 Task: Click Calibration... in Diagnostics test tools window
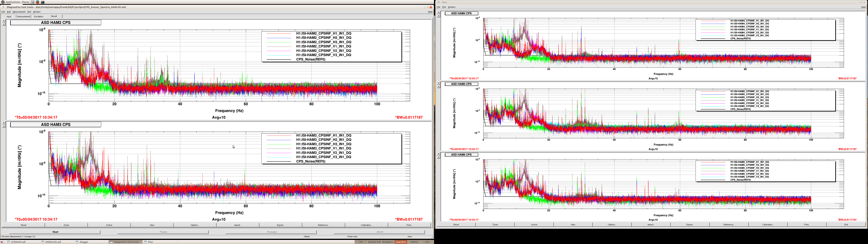(x=366, y=225)
